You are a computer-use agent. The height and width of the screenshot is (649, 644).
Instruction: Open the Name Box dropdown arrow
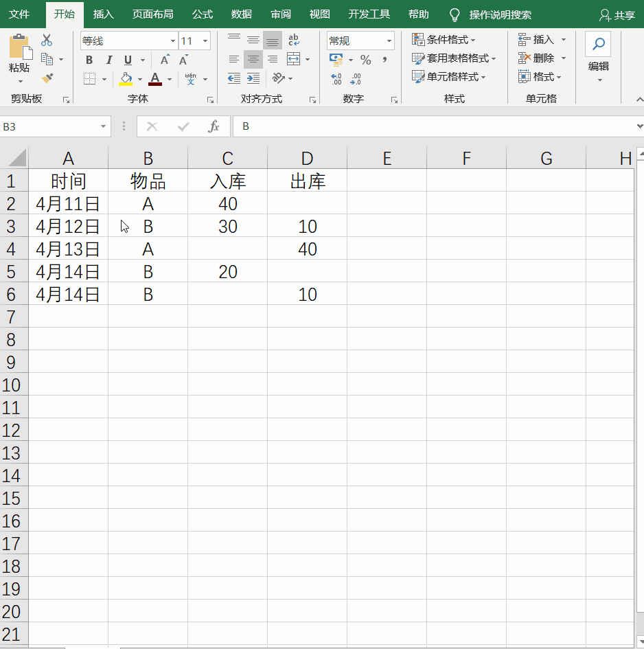click(103, 126)
